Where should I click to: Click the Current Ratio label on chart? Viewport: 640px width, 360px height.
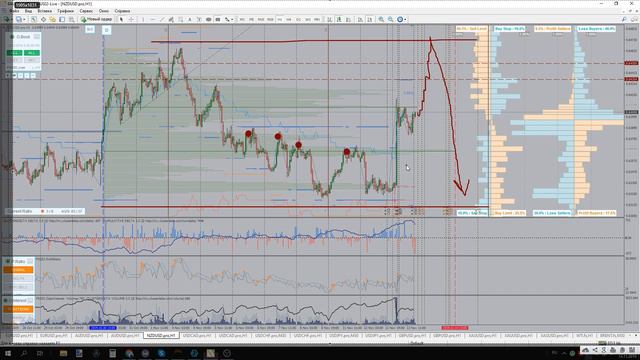tap(20, 211)
